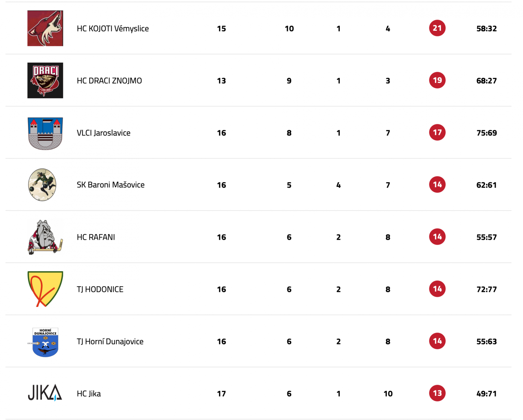Select the TJ HODONICE yellow shield crest
This screenshot has height=420, width=523.
pos(45,289)
